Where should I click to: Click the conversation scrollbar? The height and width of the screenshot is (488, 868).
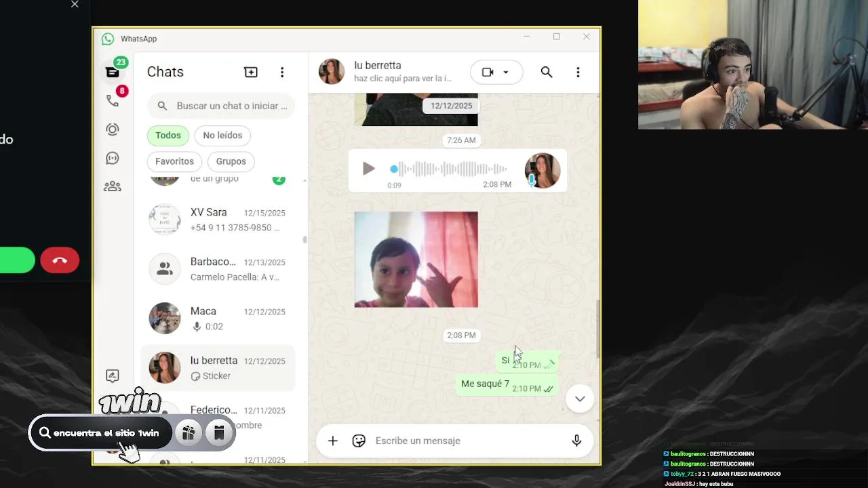(x=597, y=329)
